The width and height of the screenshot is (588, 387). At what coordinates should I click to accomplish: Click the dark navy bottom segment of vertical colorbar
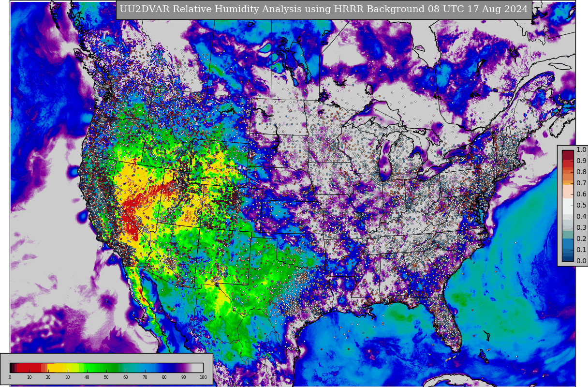(568, 258)
